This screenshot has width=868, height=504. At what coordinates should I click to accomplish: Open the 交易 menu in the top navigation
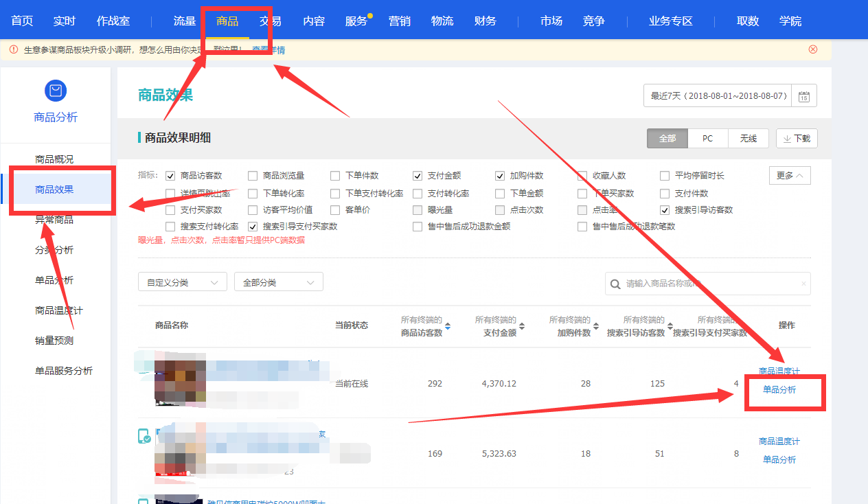269,21
